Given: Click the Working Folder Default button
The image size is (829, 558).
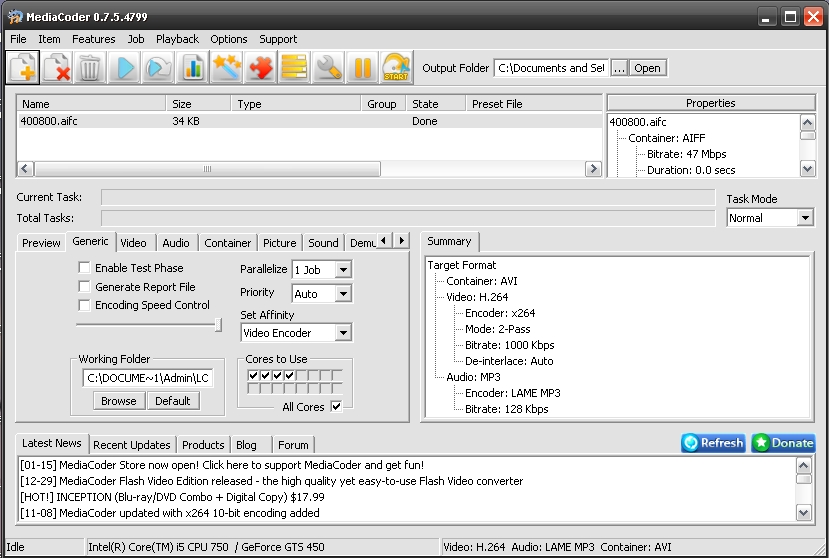Looking at the screenshot, I should pyautogui.click(x=173, y=401).
